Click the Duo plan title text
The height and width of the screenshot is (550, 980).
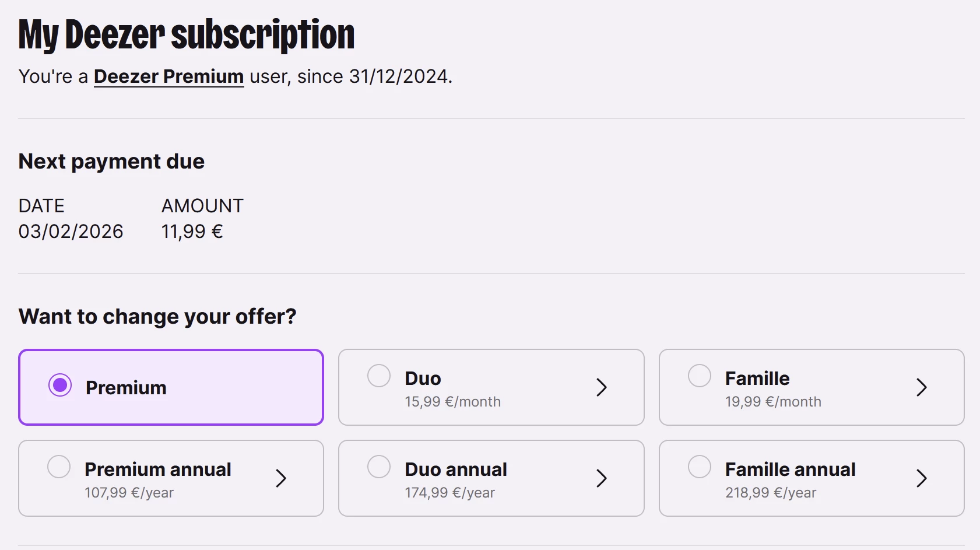click(423, 379)
